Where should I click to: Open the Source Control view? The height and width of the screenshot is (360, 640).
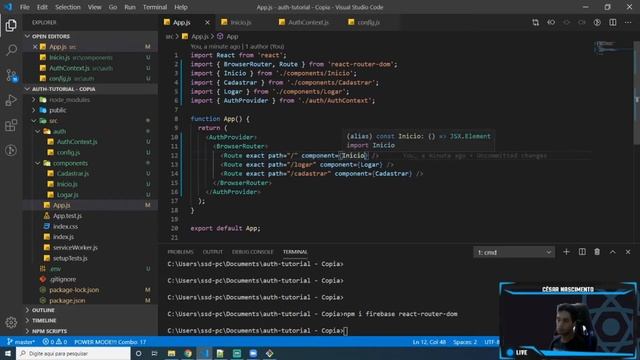(11, 76)
